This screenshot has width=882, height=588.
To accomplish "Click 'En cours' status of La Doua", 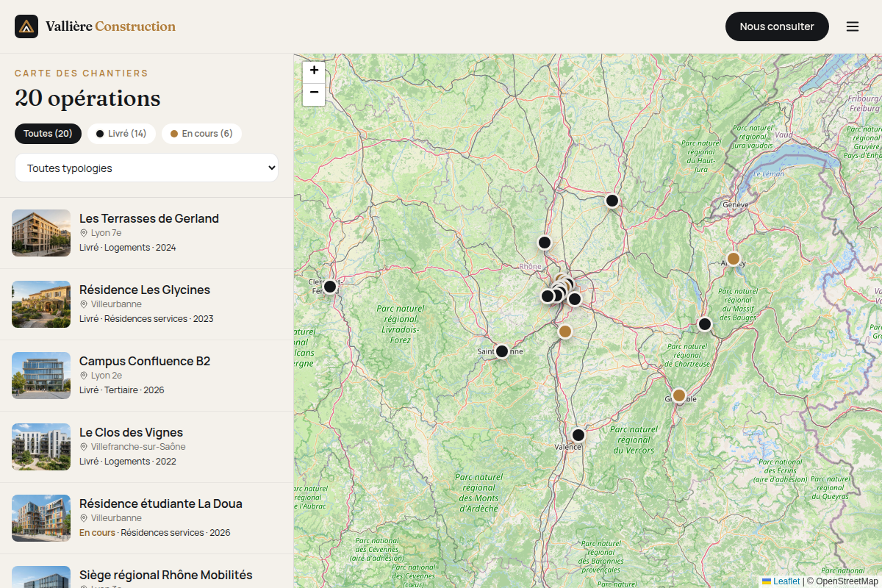I will (97, 533).
